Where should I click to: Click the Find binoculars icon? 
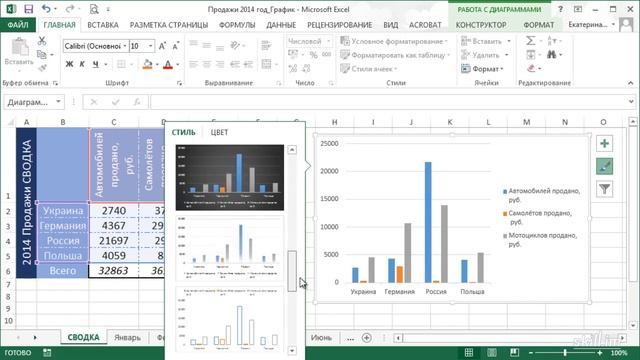[x=552, y=55]
